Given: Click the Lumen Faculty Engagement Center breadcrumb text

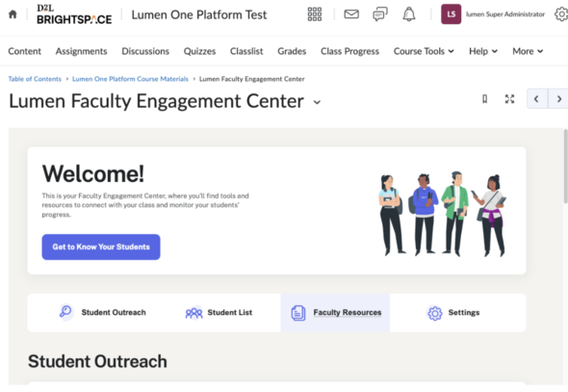Looking at the screenshot, I should 252,79.
